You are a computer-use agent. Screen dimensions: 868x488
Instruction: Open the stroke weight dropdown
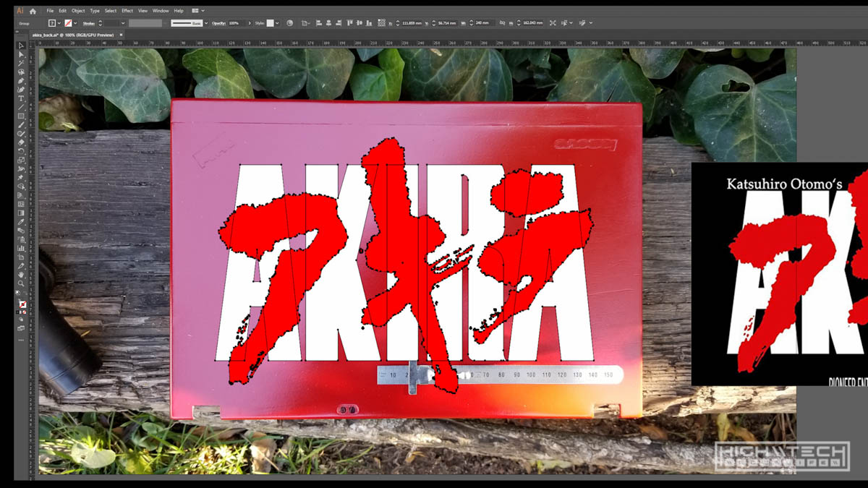tap(124, 23)
